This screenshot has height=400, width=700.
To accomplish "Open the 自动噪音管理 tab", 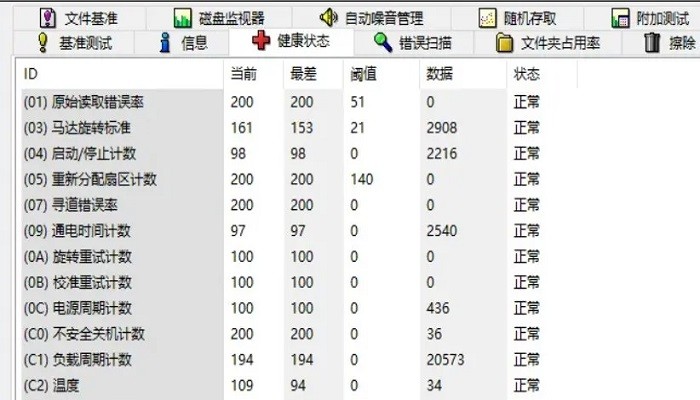I will (x=371, y=18).
